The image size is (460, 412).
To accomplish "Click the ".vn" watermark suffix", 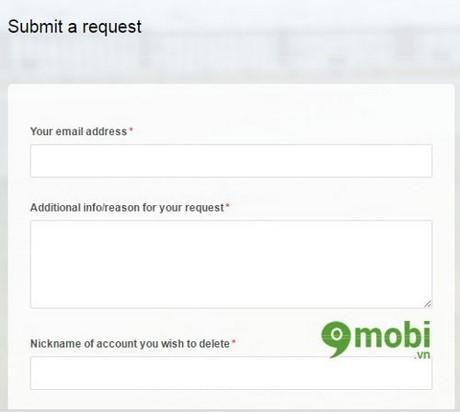I will tap(422, 355).
